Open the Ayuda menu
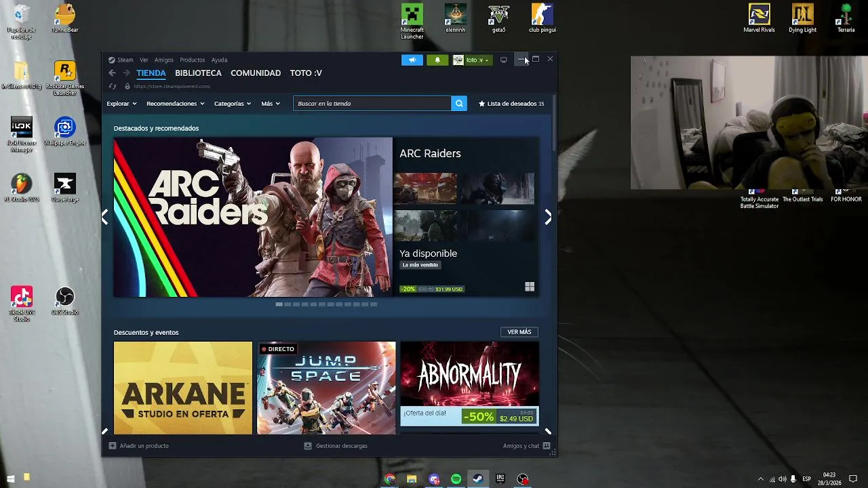Image resolution: width=868 pixels, height=488 pixels. pyautogui.click(x=219, y=60)
